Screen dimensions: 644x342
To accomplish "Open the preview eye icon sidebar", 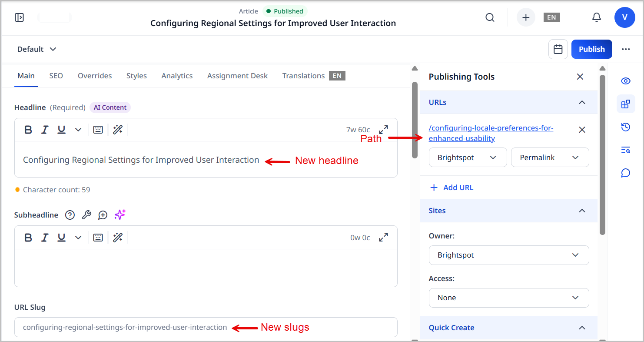I will (x=625, y=80).
